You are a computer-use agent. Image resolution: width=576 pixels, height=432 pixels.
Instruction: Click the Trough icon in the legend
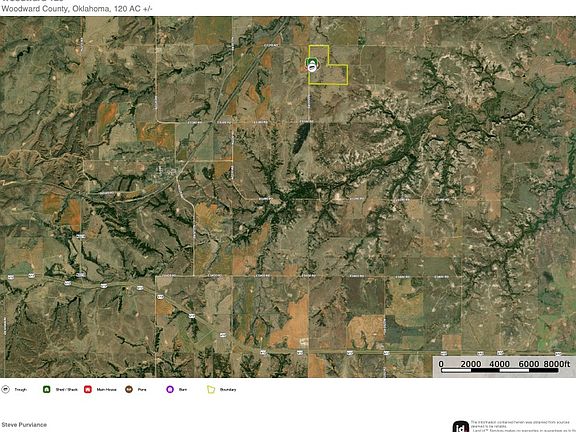(6, 389)
